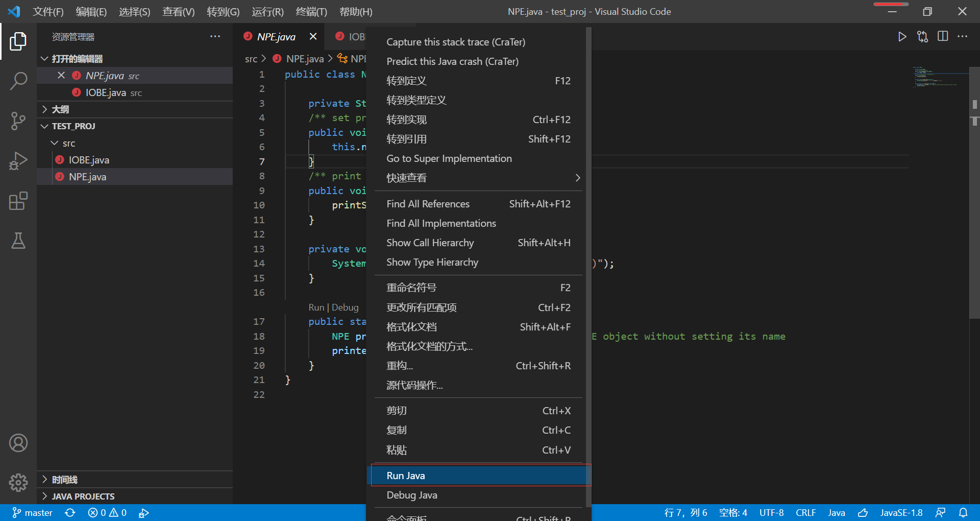Open the 快速查看 submenu arrow

(577, 178)
